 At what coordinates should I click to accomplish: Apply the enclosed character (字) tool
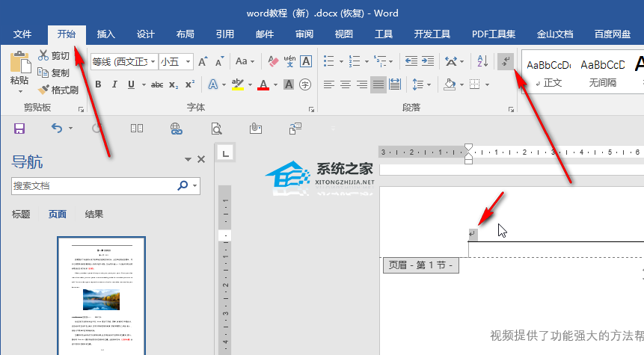pyautogui.click(x=305, y=84)
